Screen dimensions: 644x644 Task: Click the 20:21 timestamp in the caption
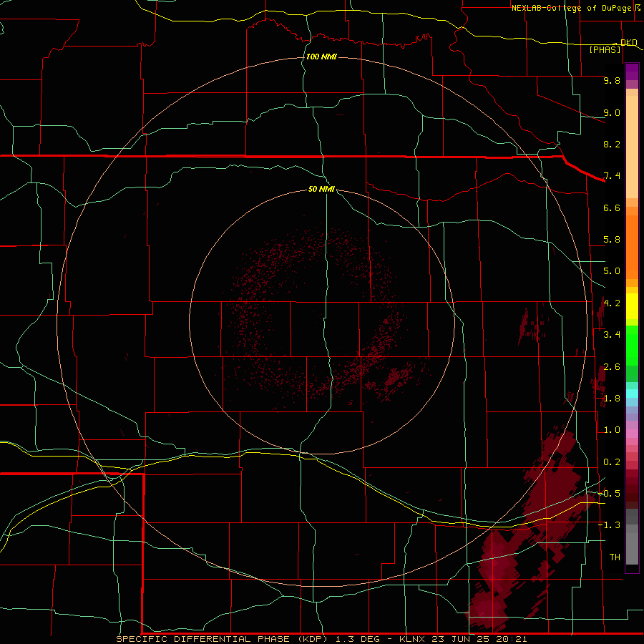pyautogui.click(x=511, y=639)
